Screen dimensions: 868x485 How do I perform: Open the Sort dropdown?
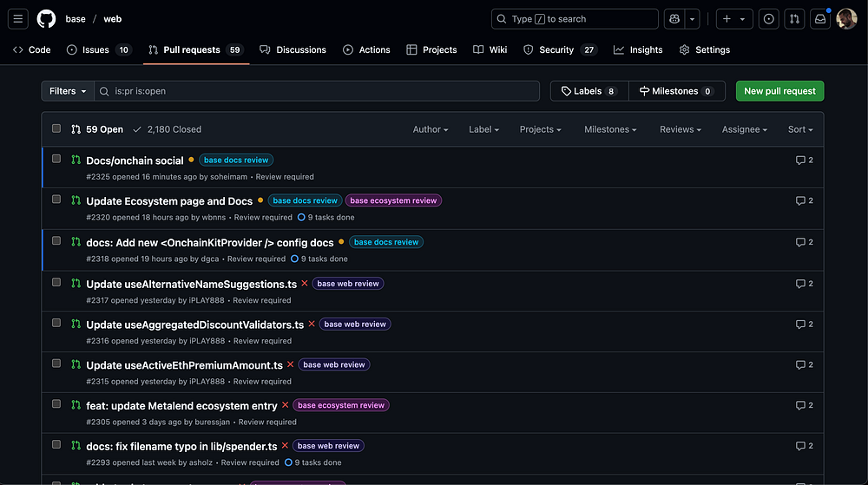tap(799, 129)
